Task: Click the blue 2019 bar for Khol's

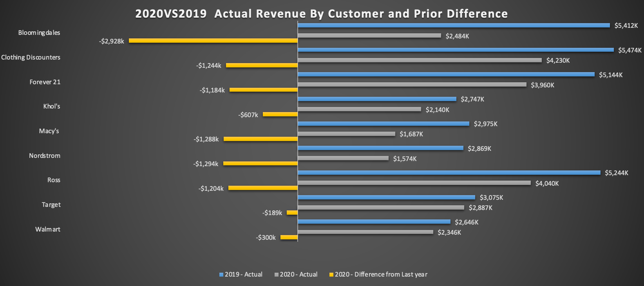Action: pyautogui.click(x=377, y=99)
